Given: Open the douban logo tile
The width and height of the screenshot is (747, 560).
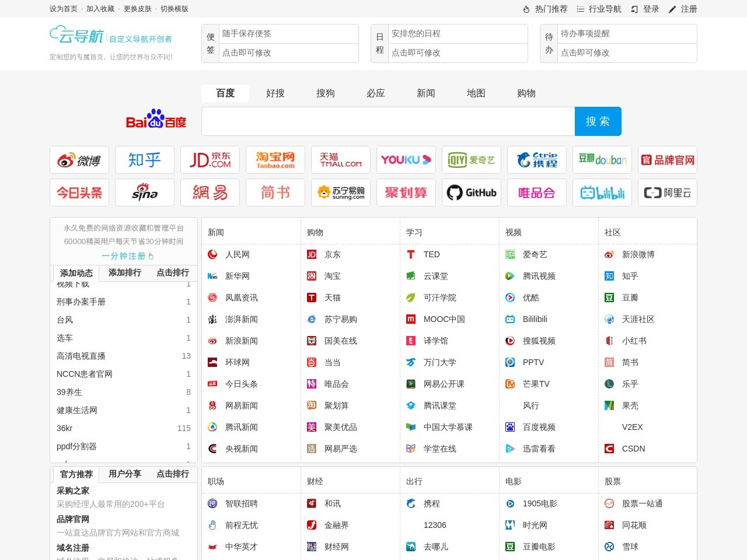Looking at the screenshot, I should [x=602, y=160].
